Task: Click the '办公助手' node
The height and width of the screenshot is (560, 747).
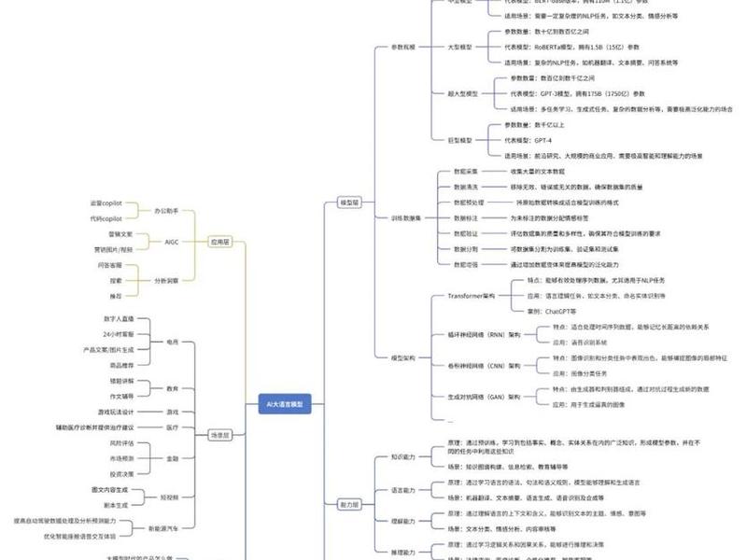Action: [166, 211]
